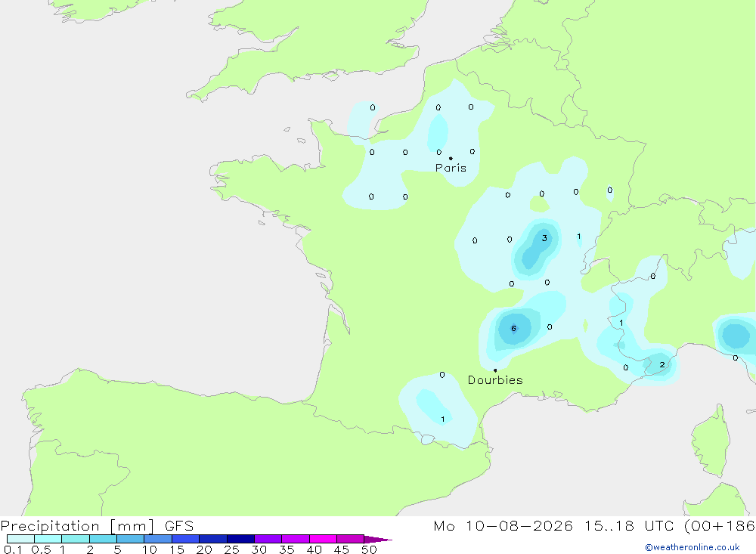Click the legend tick label '0.1'
The height and width of the screenshot is (554, 756).
(x=13, y=549)
